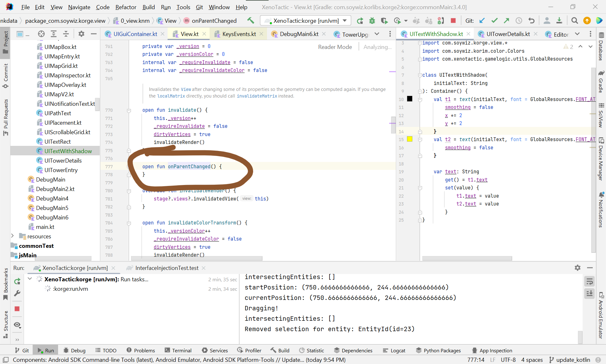Click horizontal scrollbar in left editor
Screen dimensions: 606x364
196,258
